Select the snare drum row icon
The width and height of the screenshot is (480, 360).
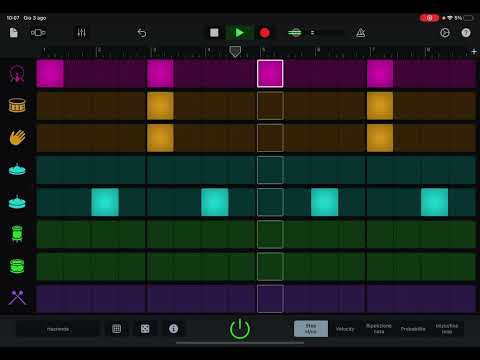click(x=17, y=106)
